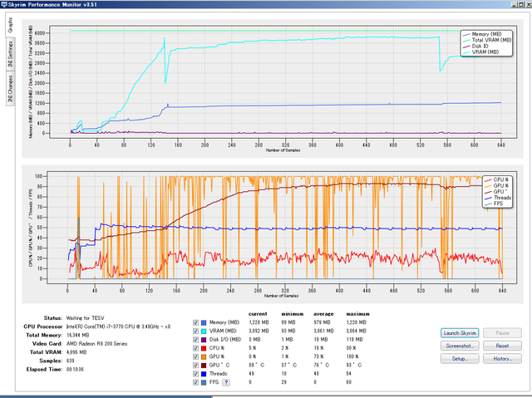Screen dimensions: 532x398
Task: Click the 'Memory (MB)' legend entry in top graph
Action: click(x=486, y=34)
